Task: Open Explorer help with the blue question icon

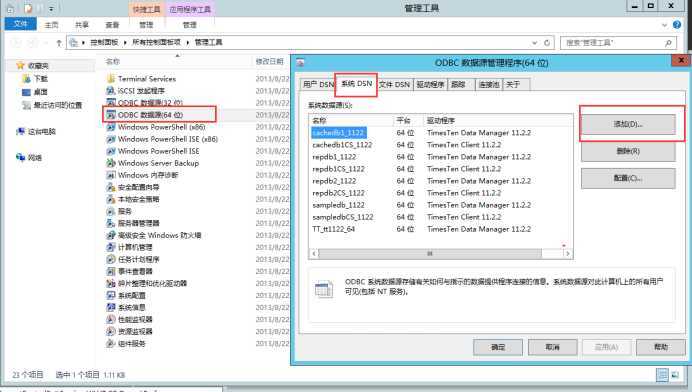Action: pyautogui.click(x=677, y=25)
